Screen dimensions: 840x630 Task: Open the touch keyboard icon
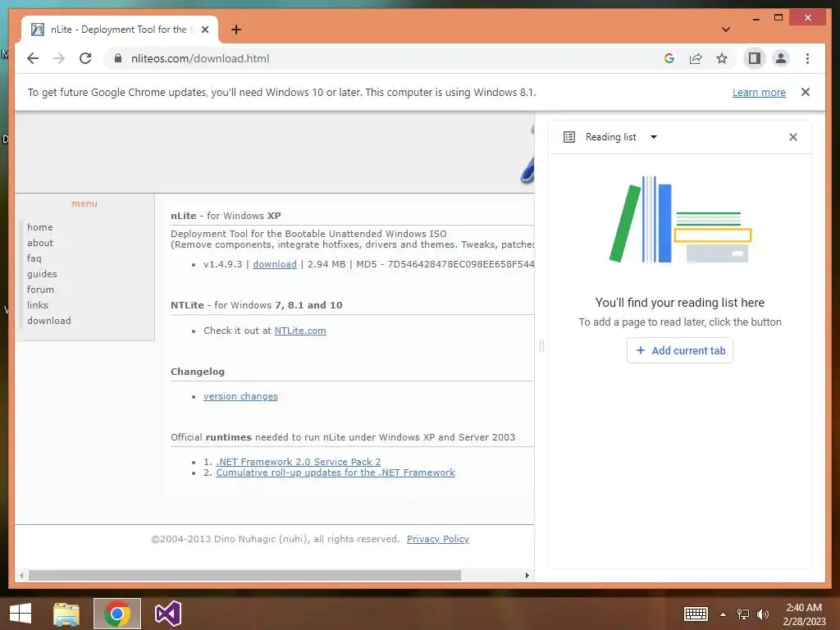click(x=696, y=614)
